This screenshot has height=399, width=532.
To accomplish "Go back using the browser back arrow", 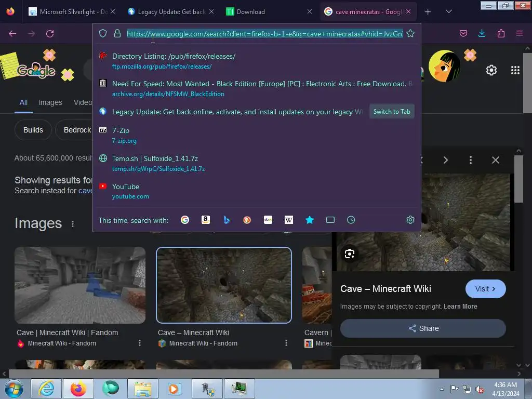I will (x=12, y=34).
